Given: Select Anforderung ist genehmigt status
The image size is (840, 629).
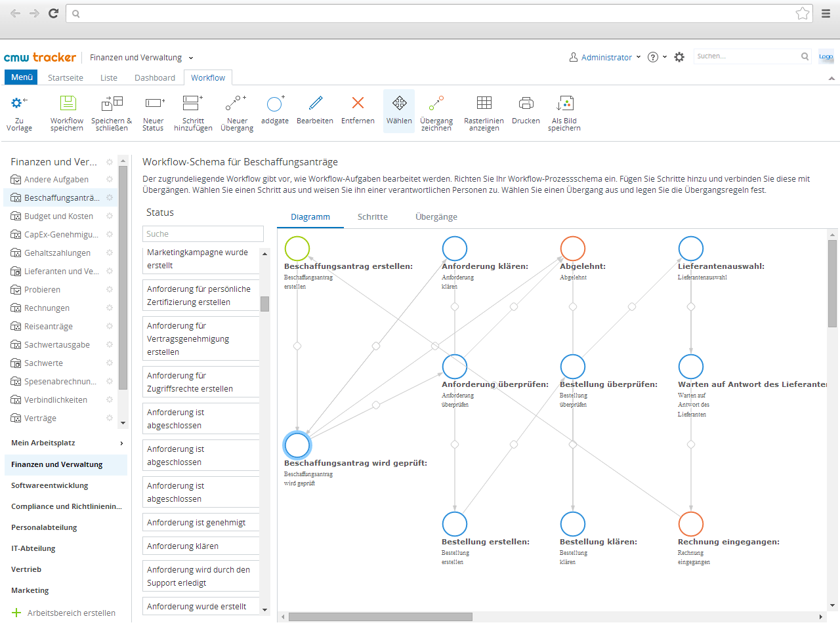Looking at the screenshot, I should [201, 523].
